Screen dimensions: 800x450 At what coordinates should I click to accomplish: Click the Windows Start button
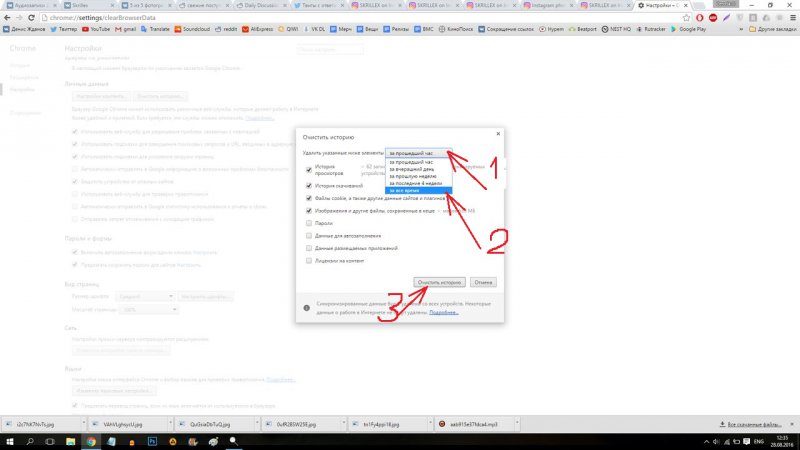point(8,441)
